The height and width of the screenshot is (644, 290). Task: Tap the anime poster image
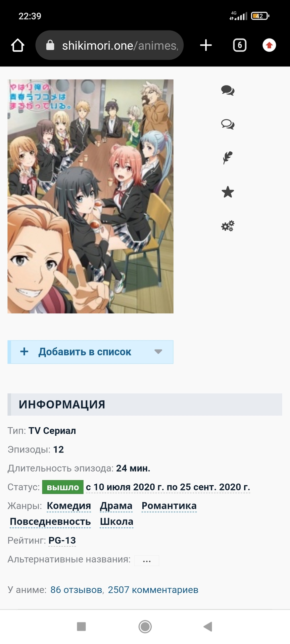click(91, 196)
